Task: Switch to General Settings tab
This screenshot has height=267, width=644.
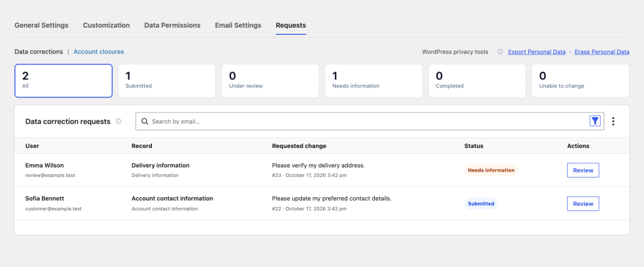Action: coord(41,25)
